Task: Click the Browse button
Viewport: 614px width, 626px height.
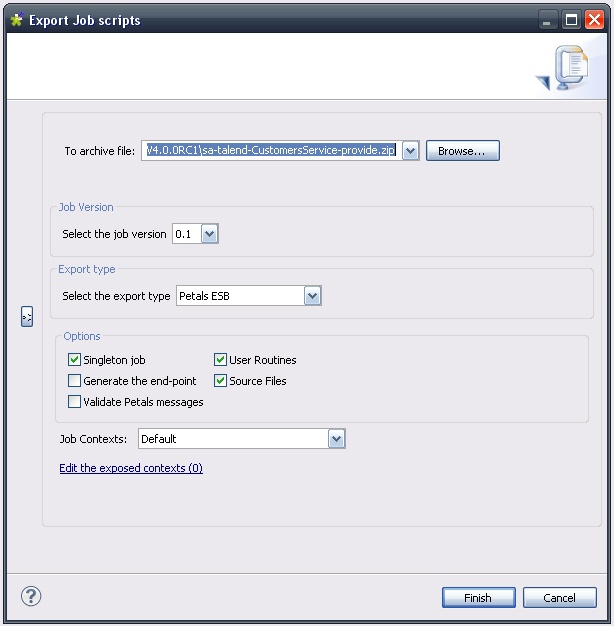Action: click(x=462, y=151)
